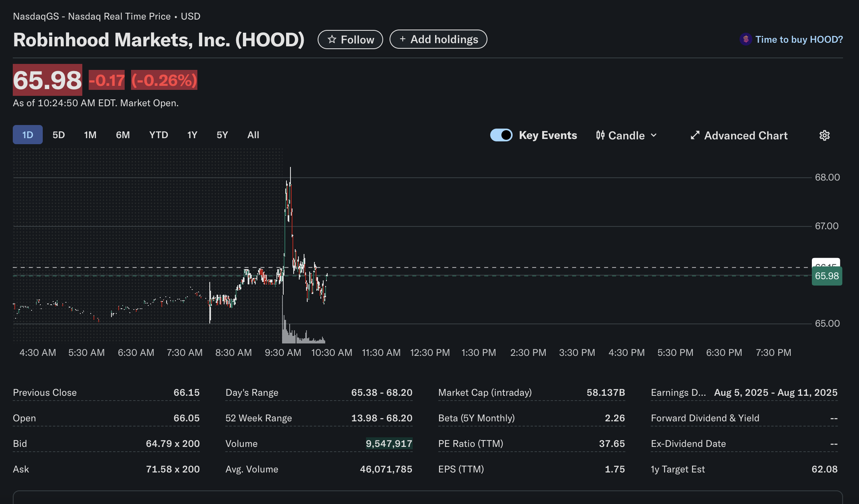Image resolution: width=859 pixels, height=504 pixels.
Task: Switch to the 1M range
Action: 90,135
